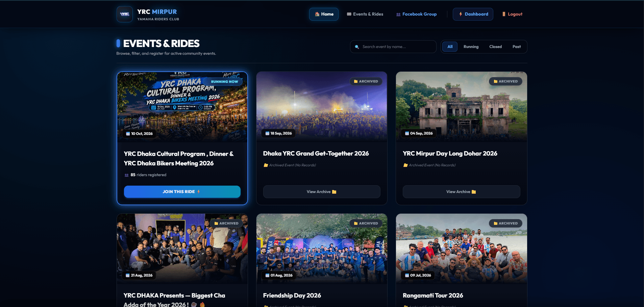Click riders icon beside 85 riders registered
The width and height of the screenshot is (644, 307).
pyautogui.click(x=126, y=175)
